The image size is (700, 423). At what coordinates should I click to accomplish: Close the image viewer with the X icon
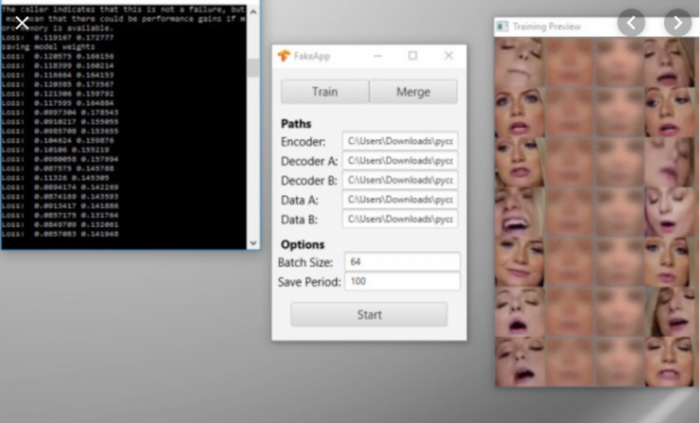coord(22,22)
